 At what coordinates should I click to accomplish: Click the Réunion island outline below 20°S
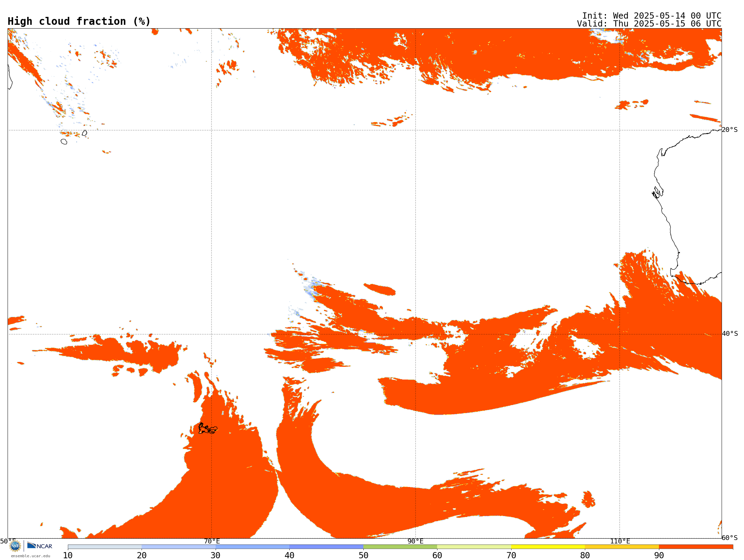tap(64, 142)
